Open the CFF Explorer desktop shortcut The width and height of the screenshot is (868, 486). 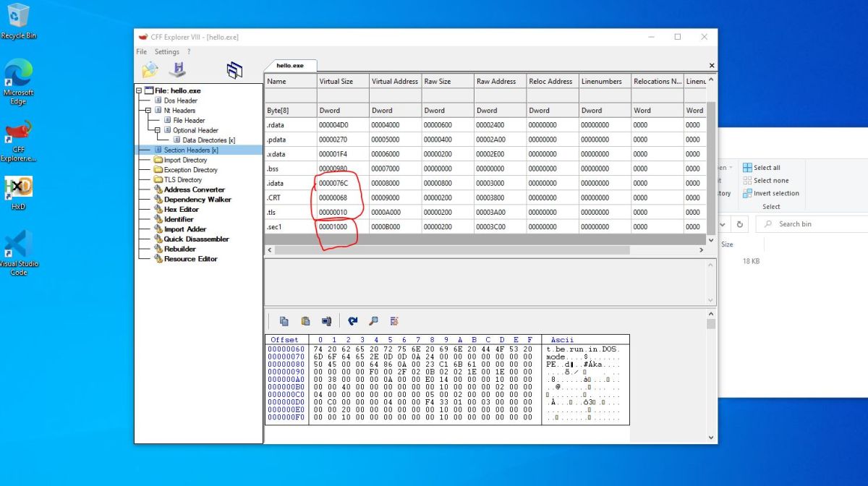click(x=18, y=141)
